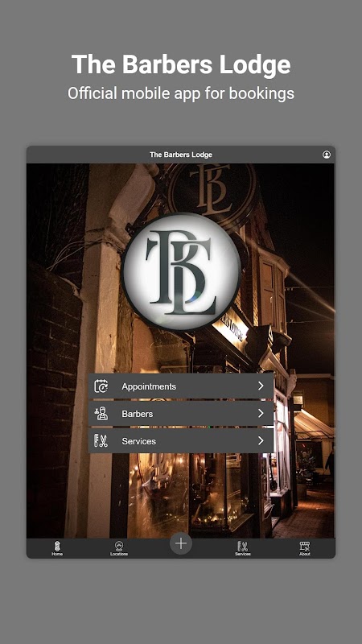Switch to the Services bottom tab
The image size is (362, 644).
(243, 548)
